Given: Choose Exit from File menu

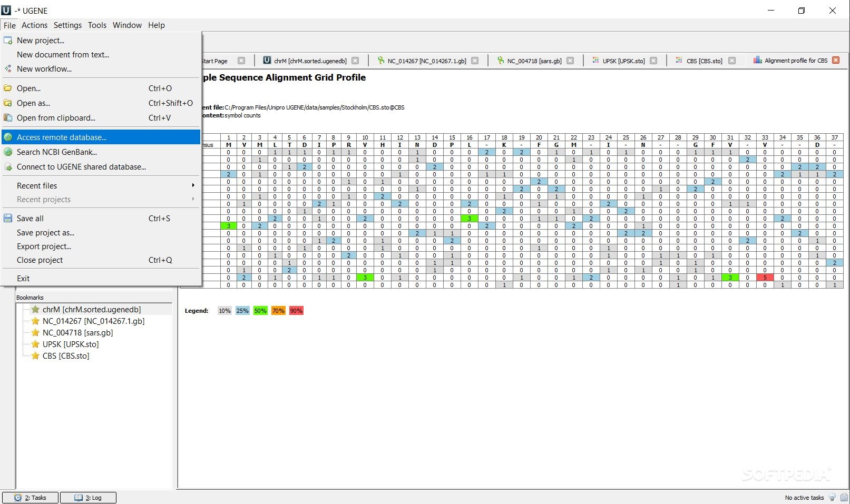Looking at the screenshot, I should point(101,279).
